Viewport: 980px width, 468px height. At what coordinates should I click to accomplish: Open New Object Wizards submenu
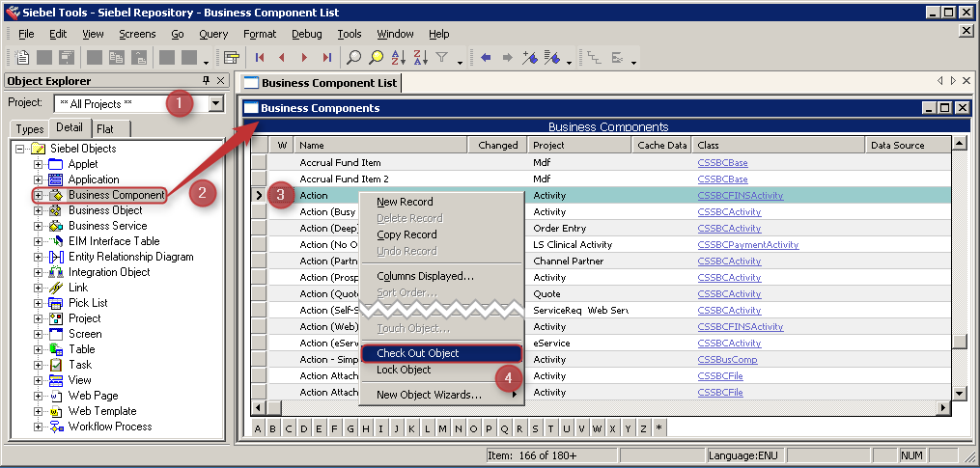(x=441, y=395)
